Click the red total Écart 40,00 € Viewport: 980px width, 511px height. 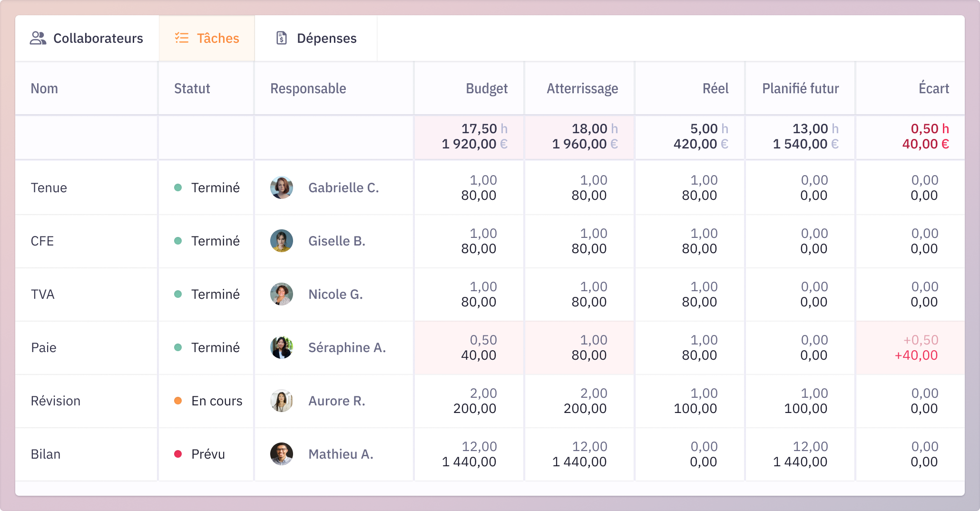926,144
